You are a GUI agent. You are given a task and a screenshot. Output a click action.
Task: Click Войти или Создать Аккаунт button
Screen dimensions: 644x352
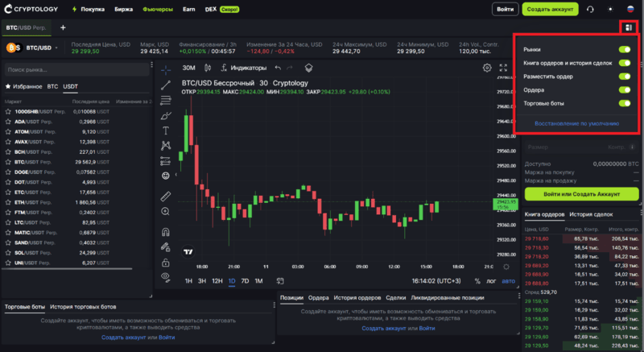581,194
